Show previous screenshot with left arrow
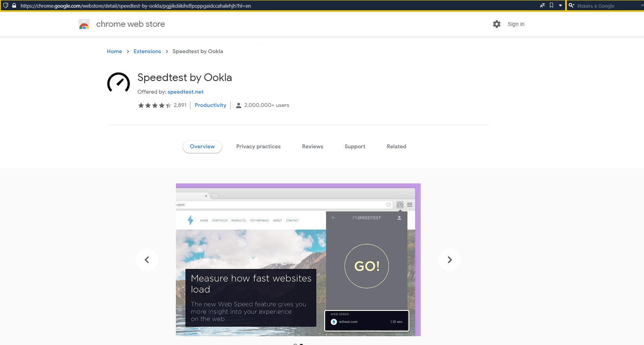 point(147,260)
